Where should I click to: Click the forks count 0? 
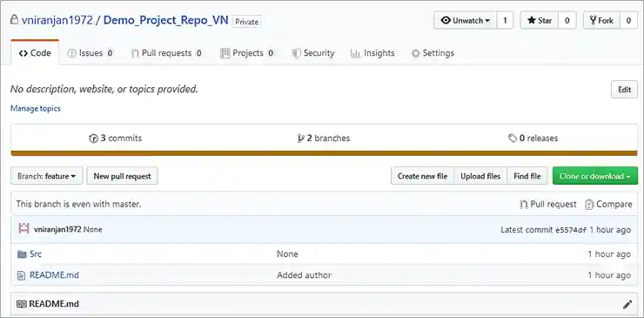coord(628,21)
